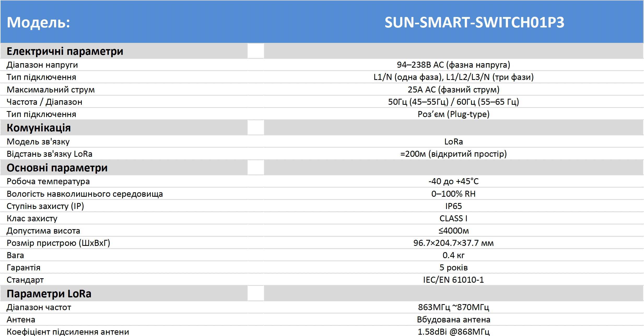Select value 'L1/N (одна фаза), L1/L2/L3/N (три фази)'
The width and height of the screenshot is (644, 336).
coord(453,77)
